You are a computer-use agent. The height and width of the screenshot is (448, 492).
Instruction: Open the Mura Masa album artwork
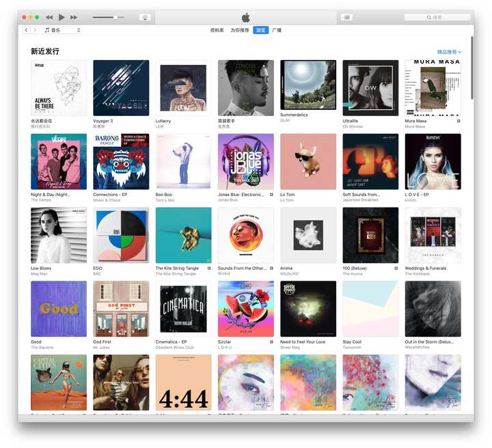point(433,88)
